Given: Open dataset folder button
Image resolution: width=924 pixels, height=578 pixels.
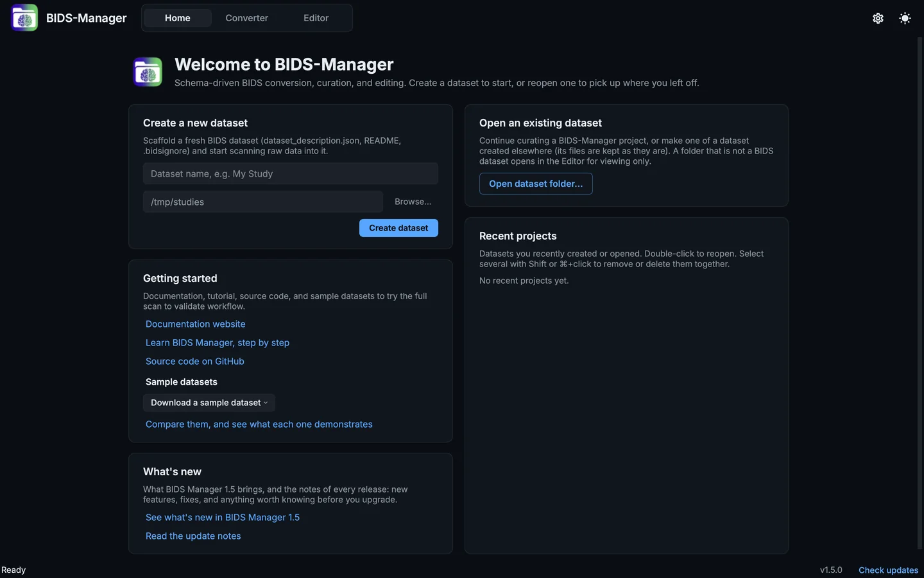Looking at the screenshot, I should [x=536, y=184].
